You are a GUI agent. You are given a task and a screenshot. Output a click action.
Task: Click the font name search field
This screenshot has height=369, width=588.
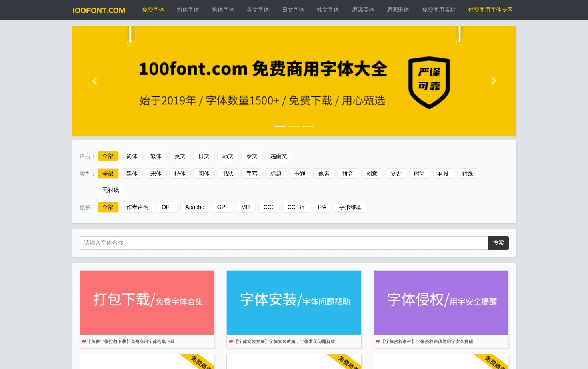click(284, 243)
